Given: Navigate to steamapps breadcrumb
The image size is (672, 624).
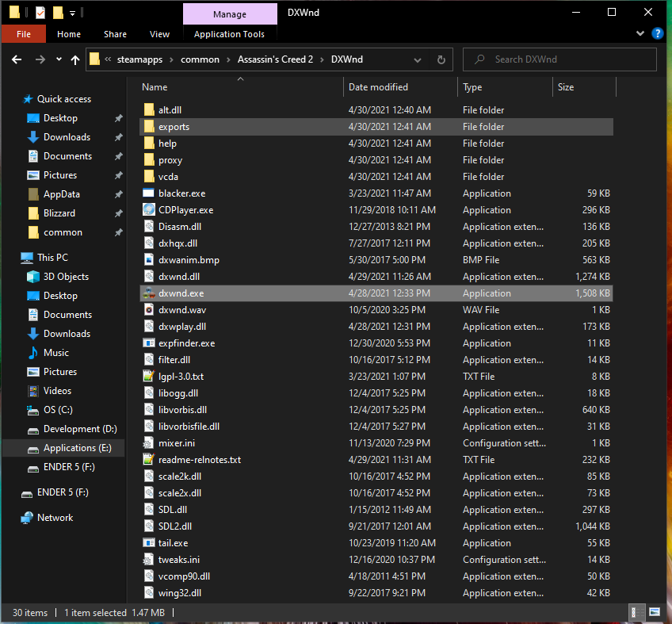Looking at the screenshot, I should coord(139,59).
